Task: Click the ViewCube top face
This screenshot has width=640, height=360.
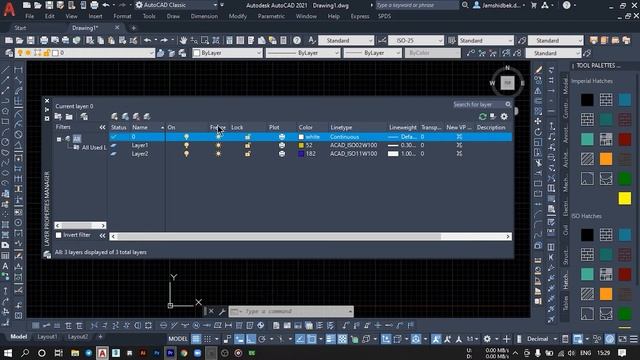Action: pyautogui.click(x=507, y=83)
